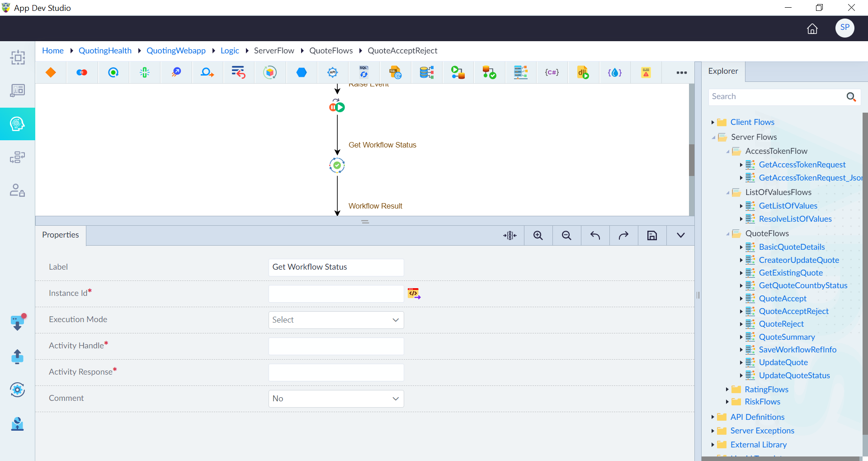
Task: Click the redo arrow icon
Action: 623,235
